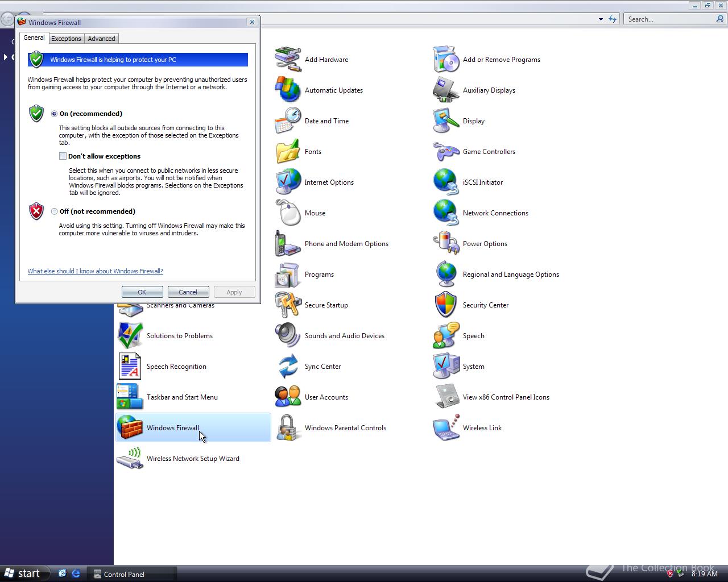Focus the Search input field
Screen dimensions: 728x582
point(670,19)
